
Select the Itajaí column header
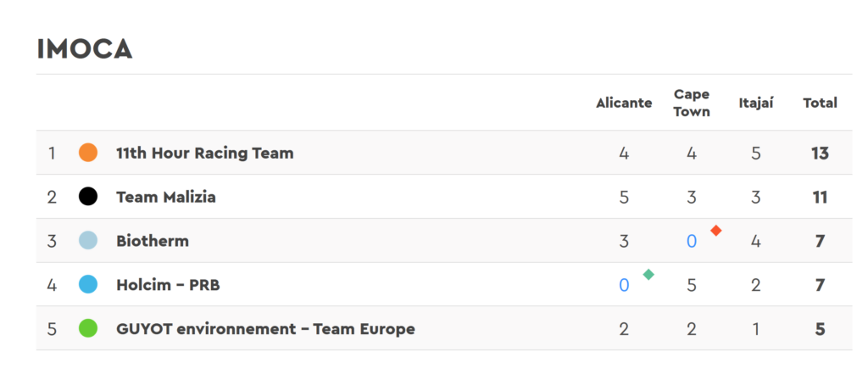[x=756, y=103]
